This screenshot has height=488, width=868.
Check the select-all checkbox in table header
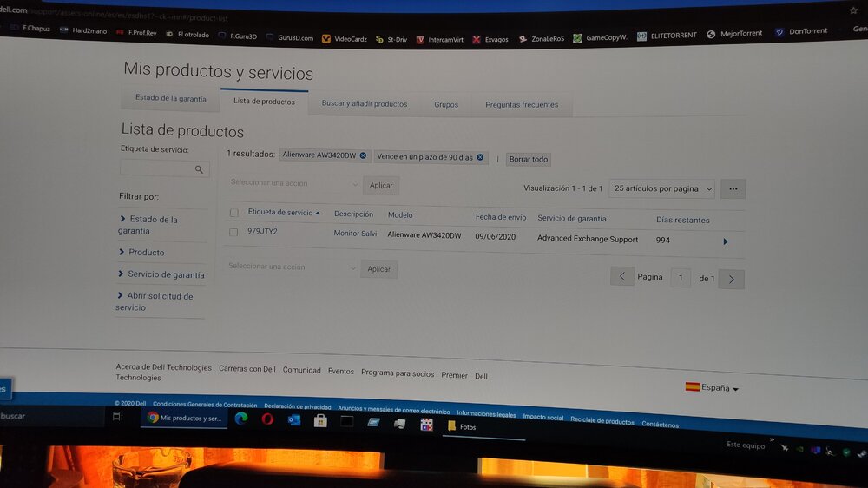234,213
